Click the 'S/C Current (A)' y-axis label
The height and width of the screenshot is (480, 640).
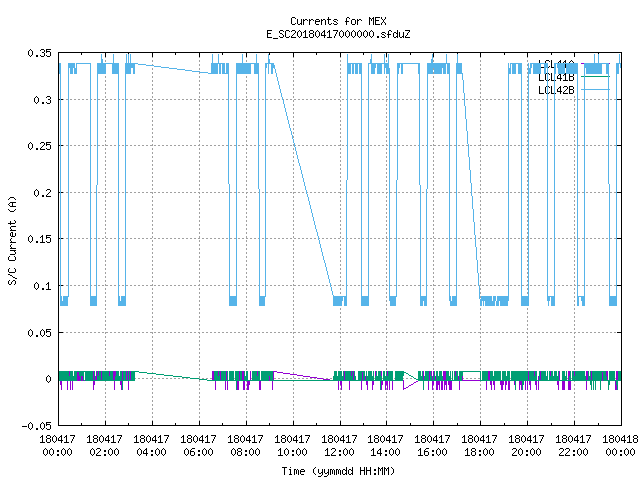coord(12,240)
